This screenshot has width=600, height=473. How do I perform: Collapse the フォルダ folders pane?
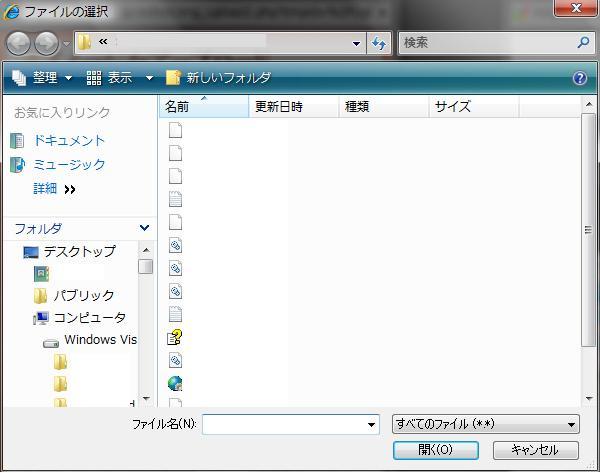click(x=145, y=228)
